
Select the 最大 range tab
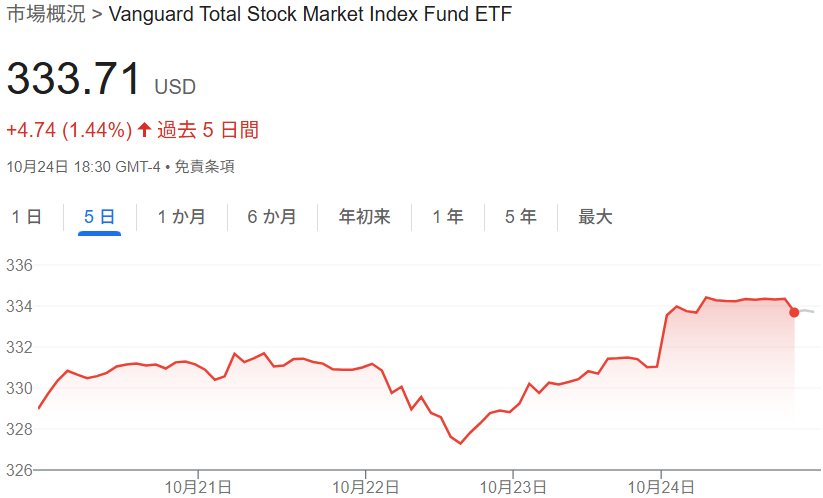click(595, 217)
